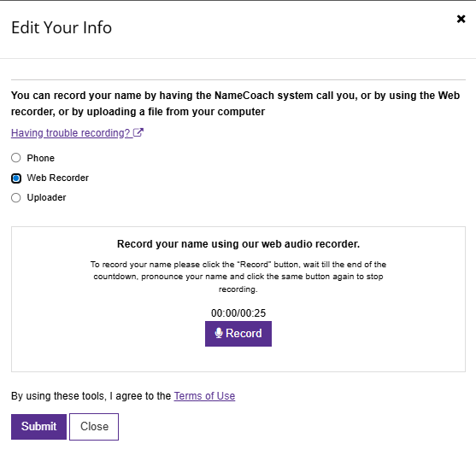This screenshot has height=467, width=476.
Task: Select the Phone radio option
Action: pyautogui.click(x=15, y=158)
